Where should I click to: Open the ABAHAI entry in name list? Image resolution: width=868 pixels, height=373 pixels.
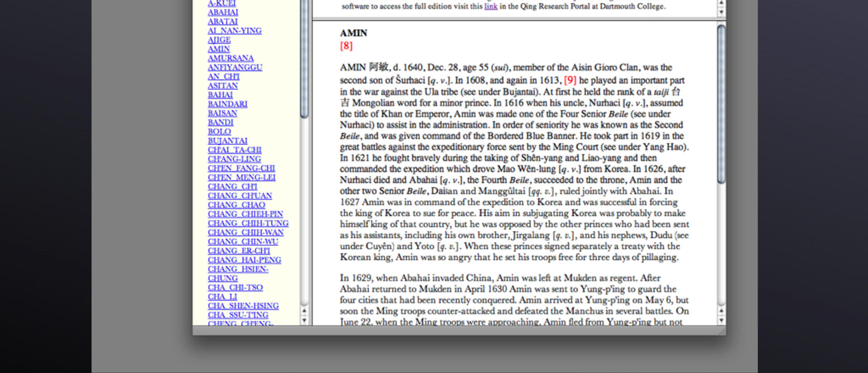click(223, 12)
